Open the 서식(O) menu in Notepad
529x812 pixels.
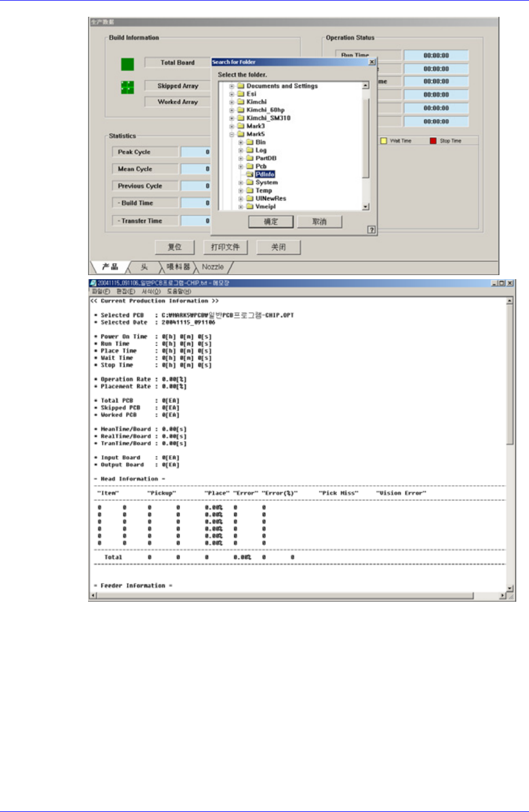tap(151, 291)
